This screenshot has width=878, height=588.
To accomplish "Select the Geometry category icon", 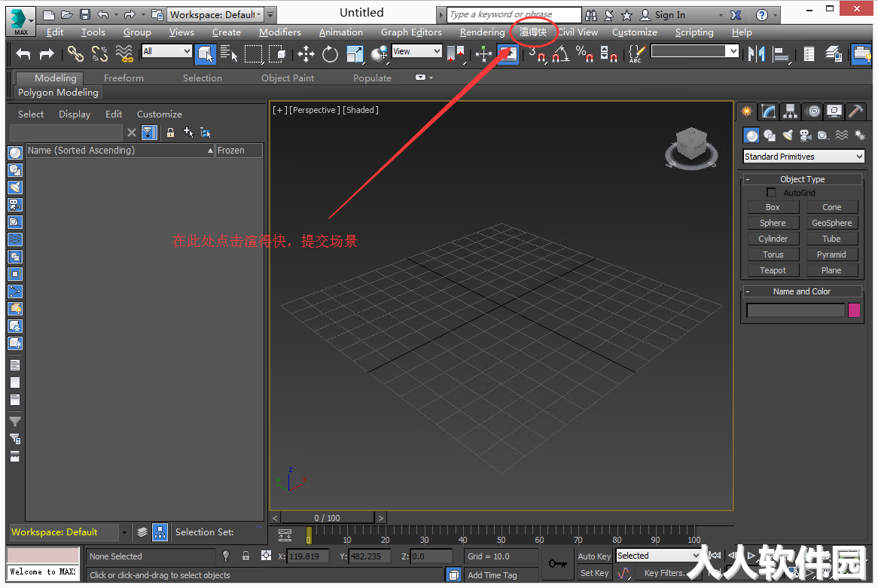I will click(751, 135).
